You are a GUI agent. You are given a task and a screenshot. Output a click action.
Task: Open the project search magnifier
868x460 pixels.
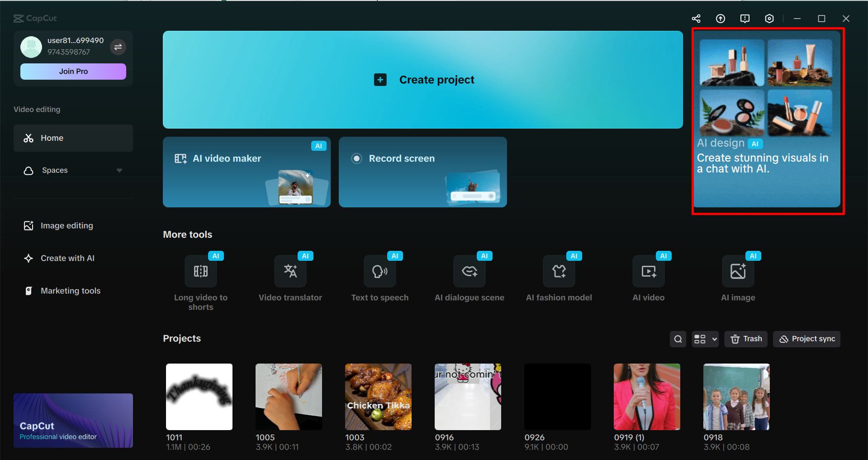click(x=678, y=339)
